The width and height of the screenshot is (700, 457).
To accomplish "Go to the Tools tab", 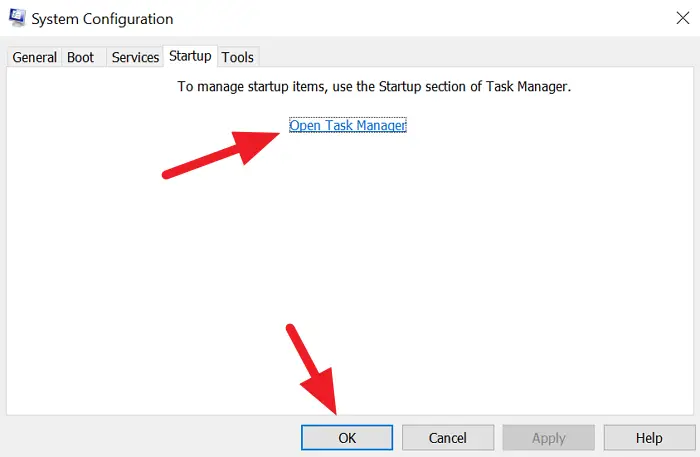I will pyautogui.click(x=238, y=57).
